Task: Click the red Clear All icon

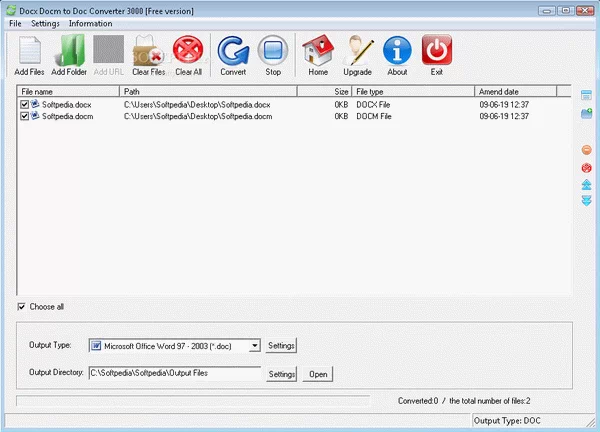Action: click(x=188, y=49)
